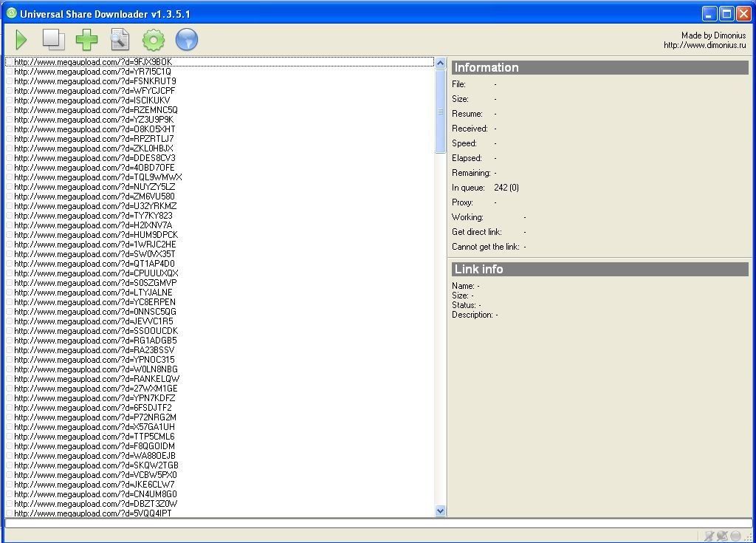Open settings via the green gear icon

click(153, 39)
